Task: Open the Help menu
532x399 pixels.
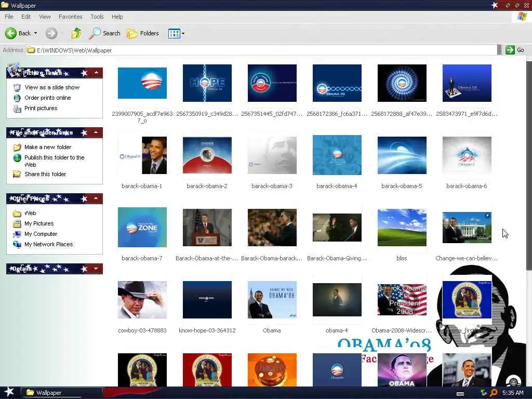Action: coord(117,17)
